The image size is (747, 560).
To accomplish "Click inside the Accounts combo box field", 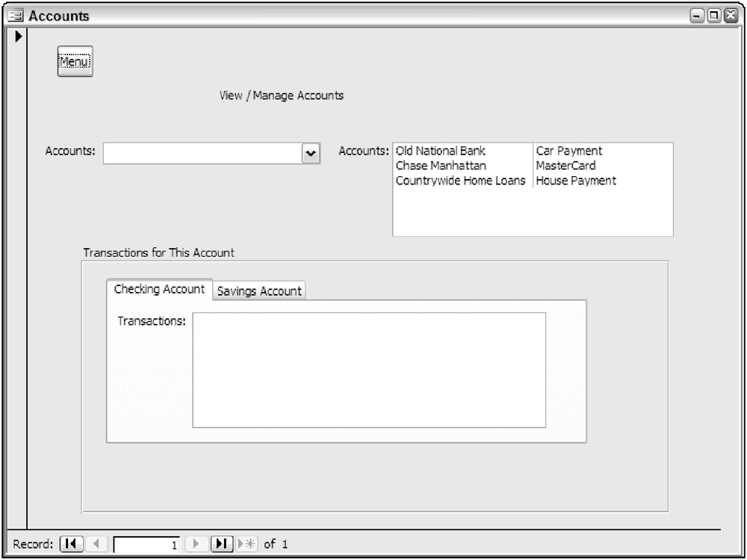I will pyautogui.click(x=202, y=153).
